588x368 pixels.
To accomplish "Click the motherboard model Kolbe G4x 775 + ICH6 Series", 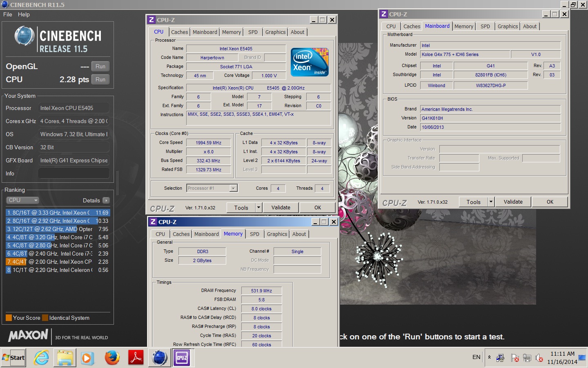I will pyautogui.click(x=465, y=54).
